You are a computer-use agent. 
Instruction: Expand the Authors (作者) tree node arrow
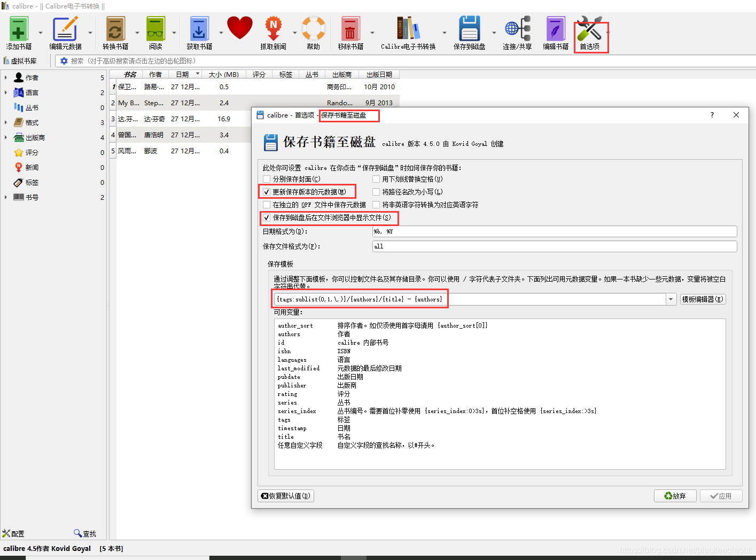[x=6, y=77]
